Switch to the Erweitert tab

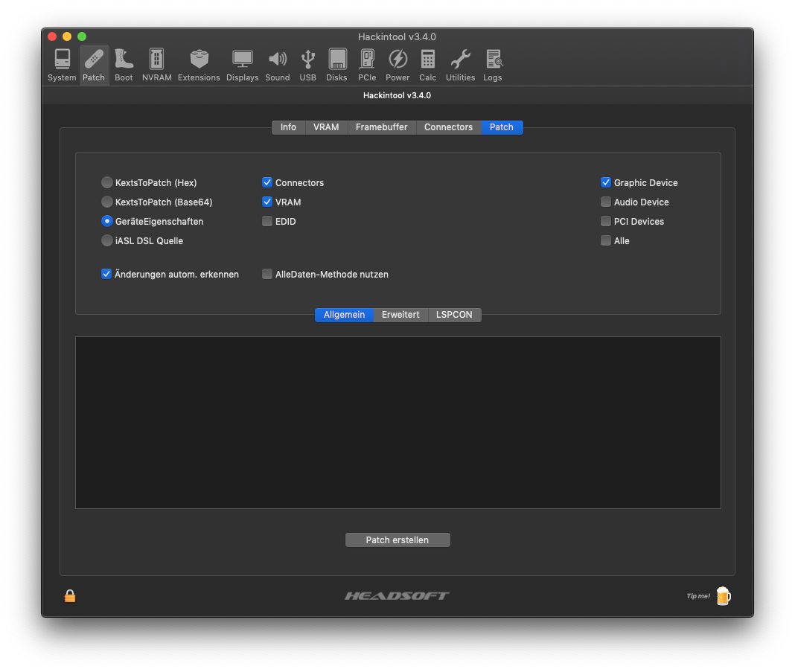pos(400,315)
